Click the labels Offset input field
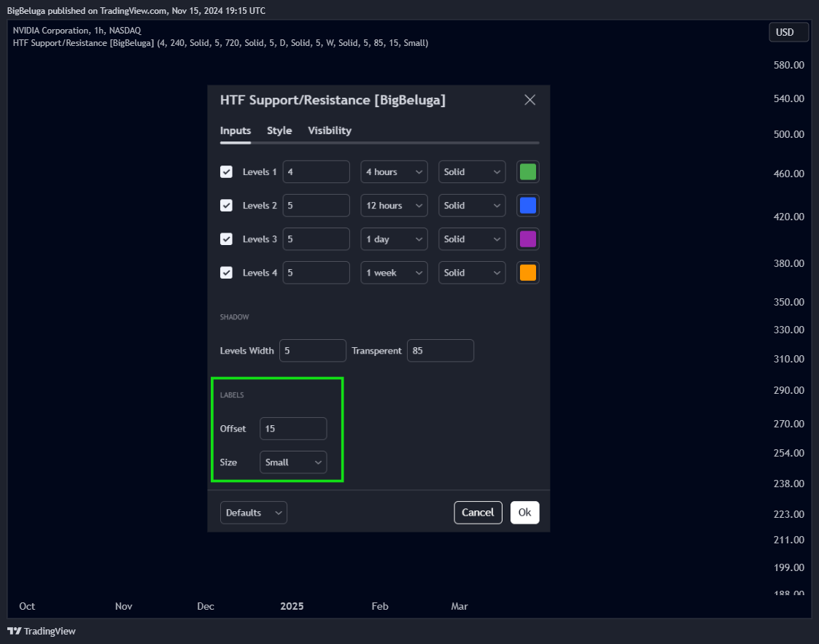819x644 pixels. (x=293, y=428)
